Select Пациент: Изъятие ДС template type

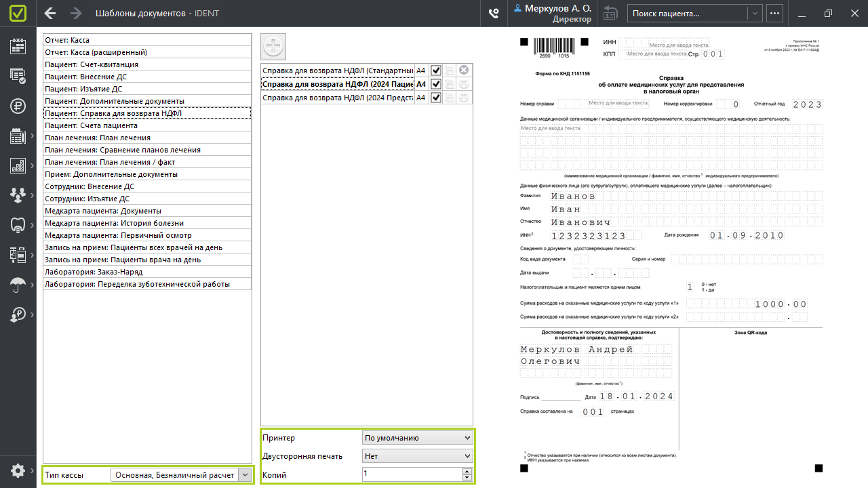[147, 89]
